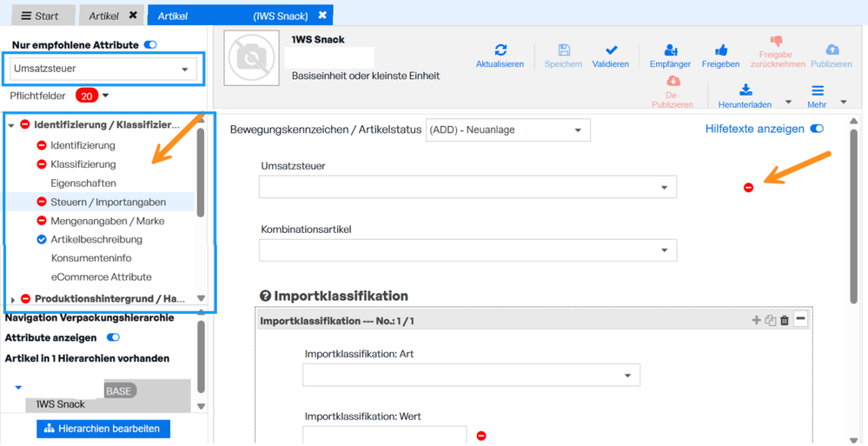Viewport: 868px width, 446px height.
Task: Click red error icon next to Umsatzsteuer field
Action: tap(748, 188)
